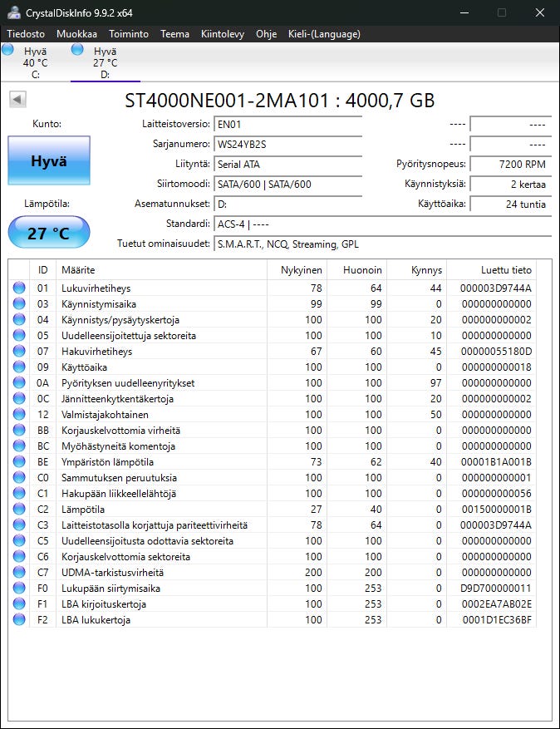The image size is (560, 729).
Task: Click raw value 0001D1EC36BF
Action: pyautogui.click(x=497, y=620)
